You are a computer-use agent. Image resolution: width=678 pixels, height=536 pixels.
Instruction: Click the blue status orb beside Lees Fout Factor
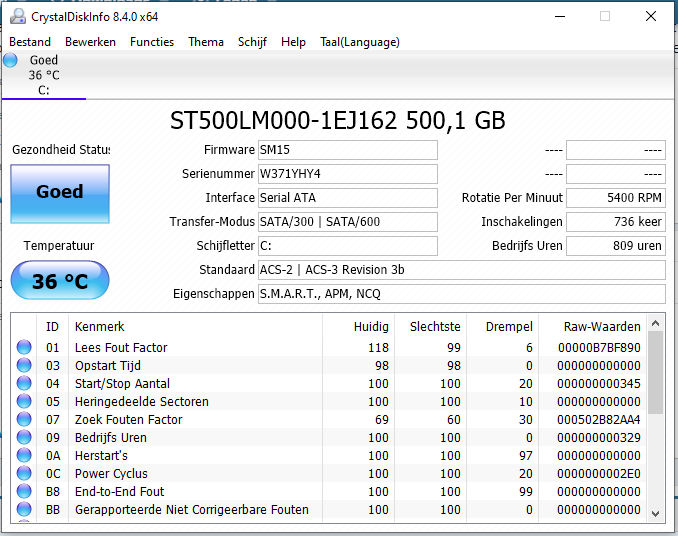point(24,348)
